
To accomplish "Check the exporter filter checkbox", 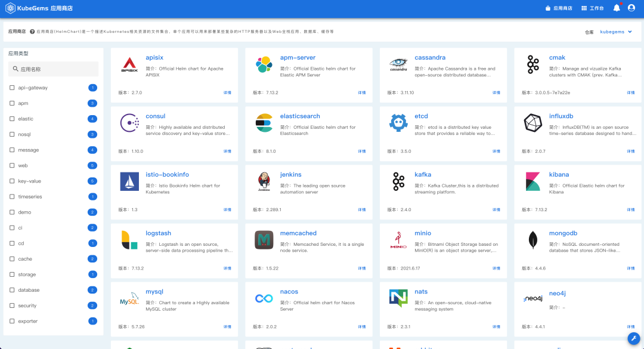I will (12, 321).
